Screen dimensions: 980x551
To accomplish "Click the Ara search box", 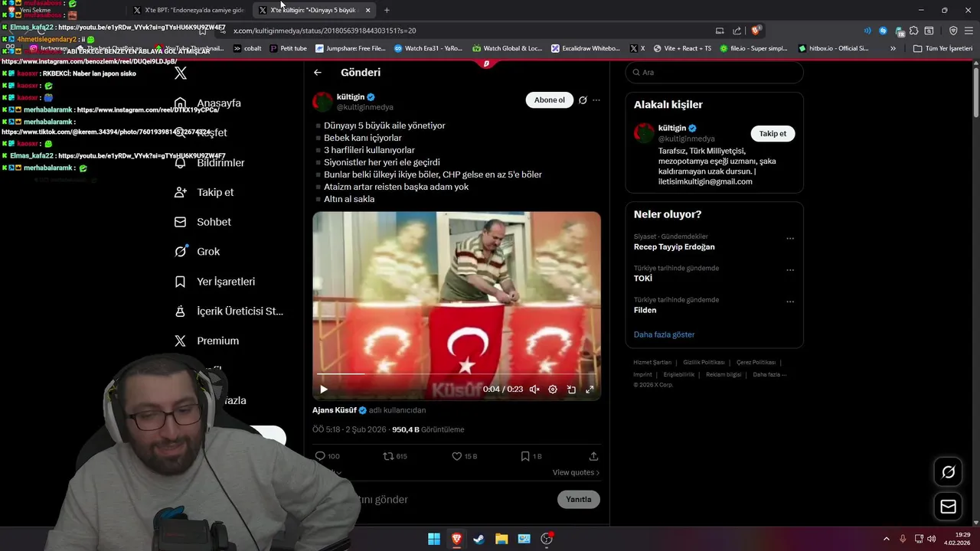I will [x=714, y=73].
